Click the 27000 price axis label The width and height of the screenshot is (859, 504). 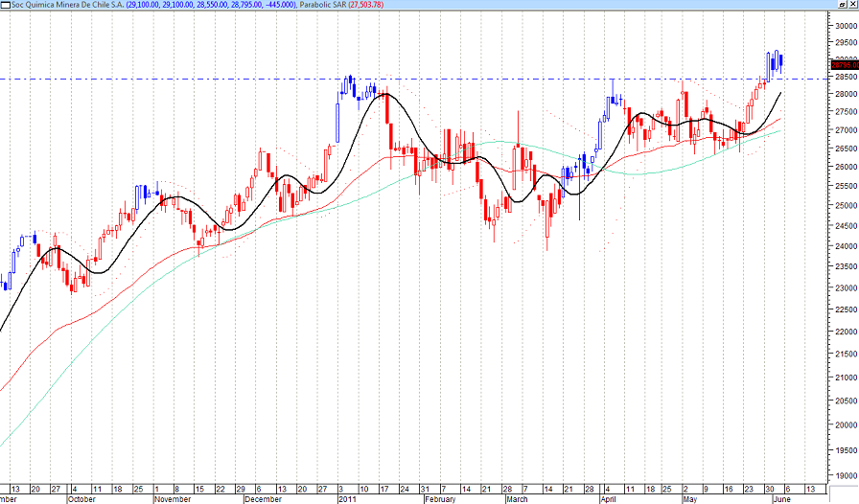847,130
